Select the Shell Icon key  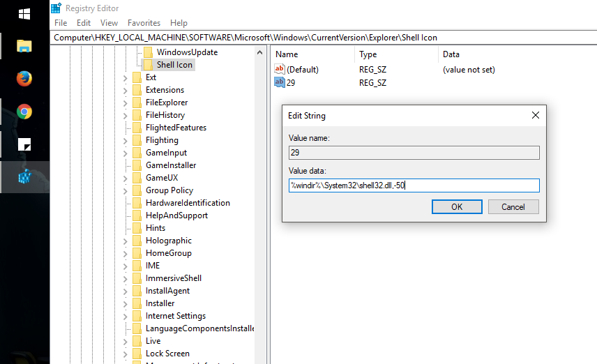174,65
